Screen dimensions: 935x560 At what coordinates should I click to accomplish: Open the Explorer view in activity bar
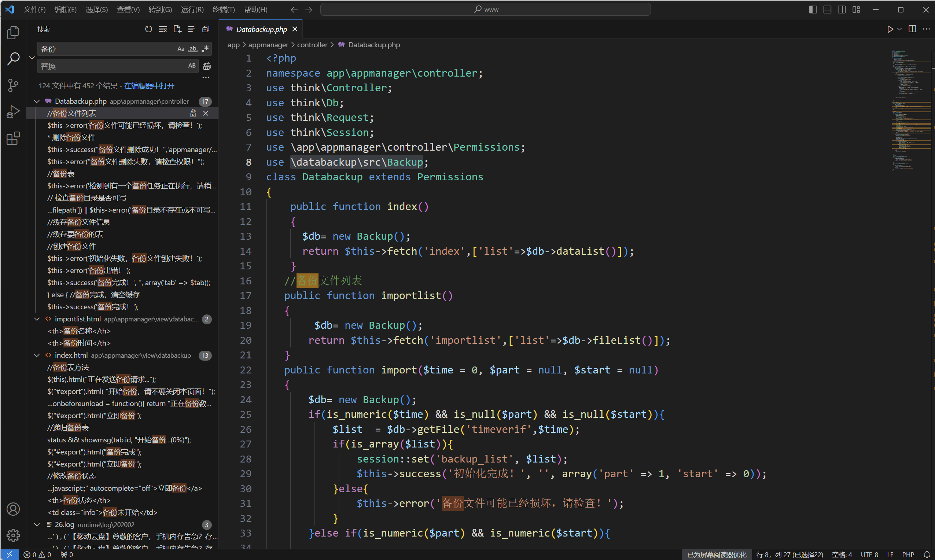13,33
